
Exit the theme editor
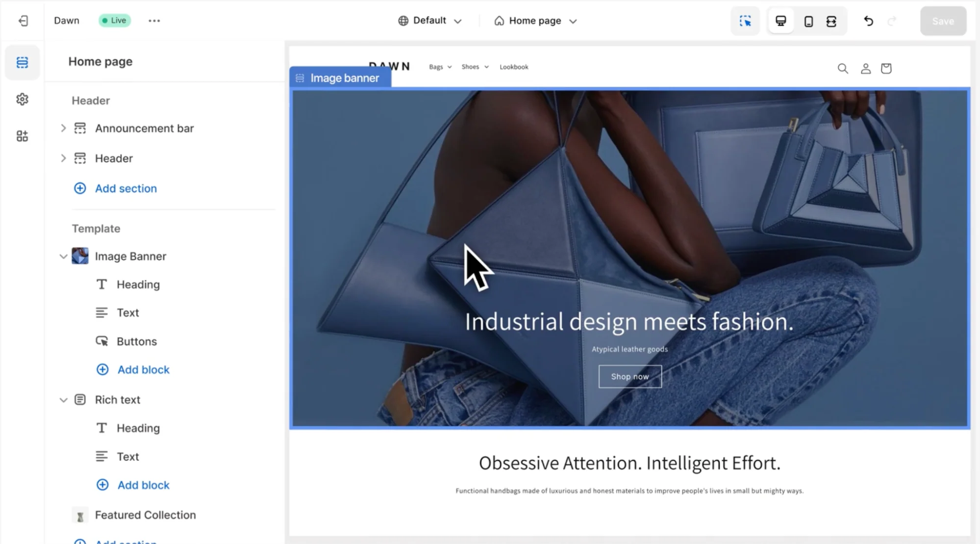pyautogui.click(x=23, y=21)
